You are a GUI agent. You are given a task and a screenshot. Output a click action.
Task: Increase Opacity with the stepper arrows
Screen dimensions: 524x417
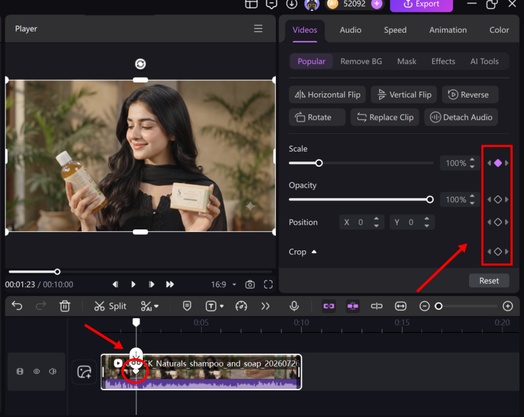tap(472, 196)
